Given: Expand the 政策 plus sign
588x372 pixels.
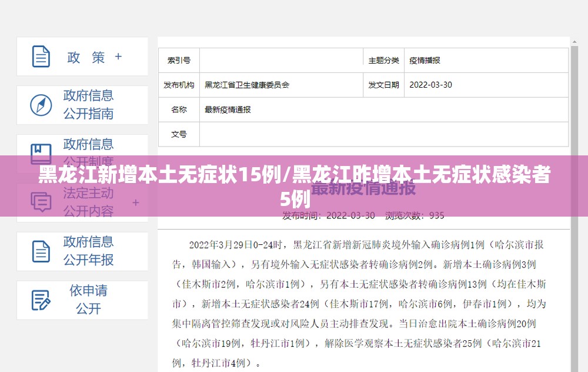Looking at the screenshot, I should tap(118, 57).
